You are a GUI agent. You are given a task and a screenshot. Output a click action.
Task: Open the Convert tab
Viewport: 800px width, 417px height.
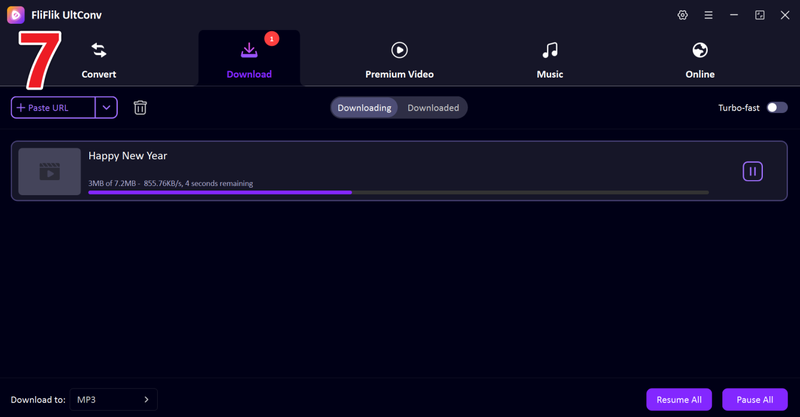coord(98,60)
